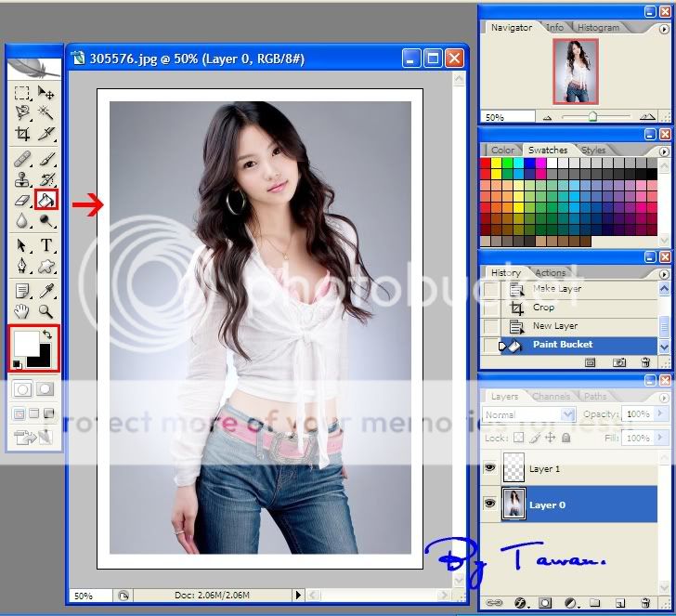Select the Crop tool in toolbox

pyautogui.click(x=22, y=134)
